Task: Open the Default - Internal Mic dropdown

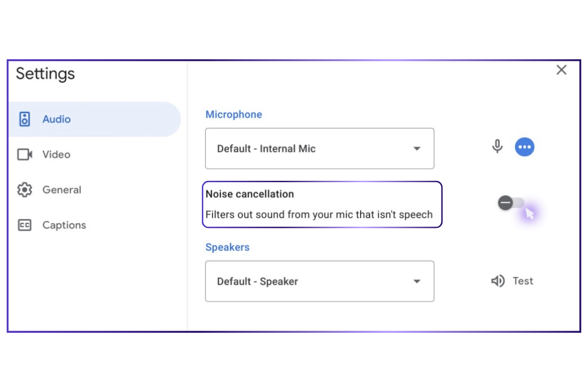Action: [319, 148]
